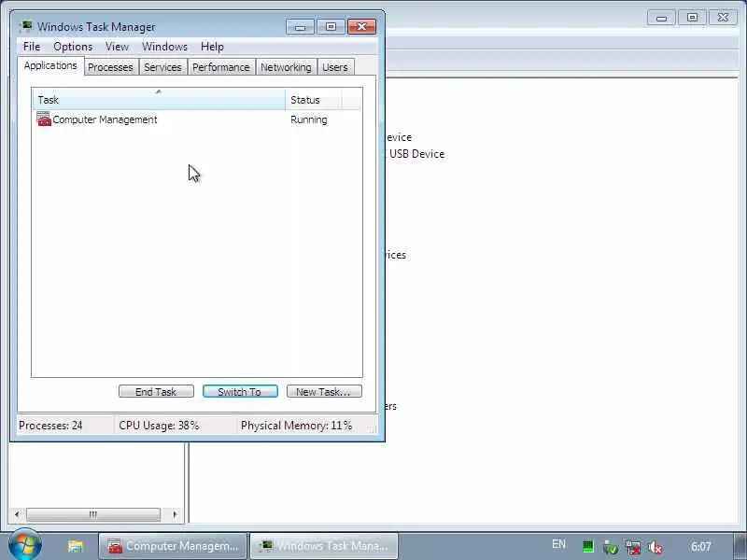Click the Switch To button
Screen dimensions: 747x560
(240, 391)
